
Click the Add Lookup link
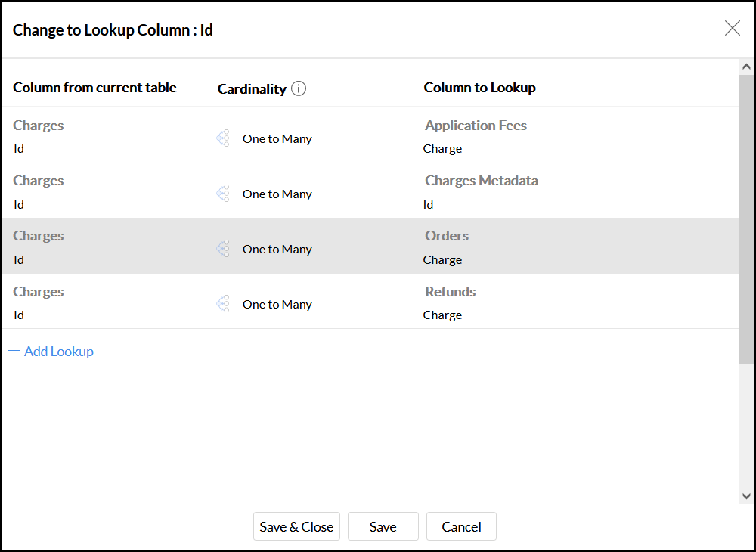pyautogui.click(x=58, y=352)
